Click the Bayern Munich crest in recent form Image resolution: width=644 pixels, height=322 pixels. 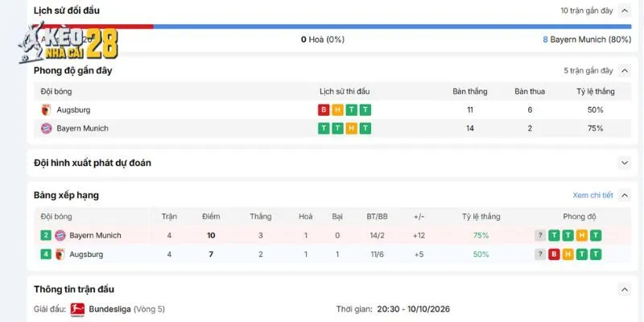pyautogui.click(x=47, y=129)
